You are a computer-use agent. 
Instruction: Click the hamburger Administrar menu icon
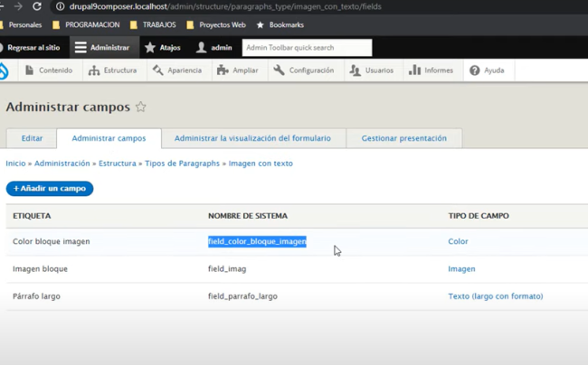pyautogui.click(x=81, y=48)
